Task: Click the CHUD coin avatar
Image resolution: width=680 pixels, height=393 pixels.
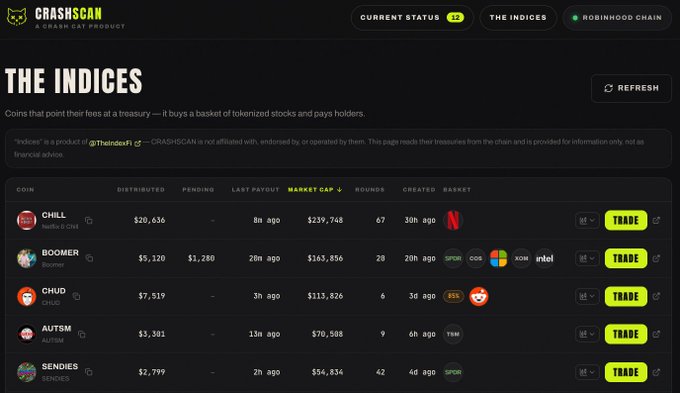Action: 26,296
